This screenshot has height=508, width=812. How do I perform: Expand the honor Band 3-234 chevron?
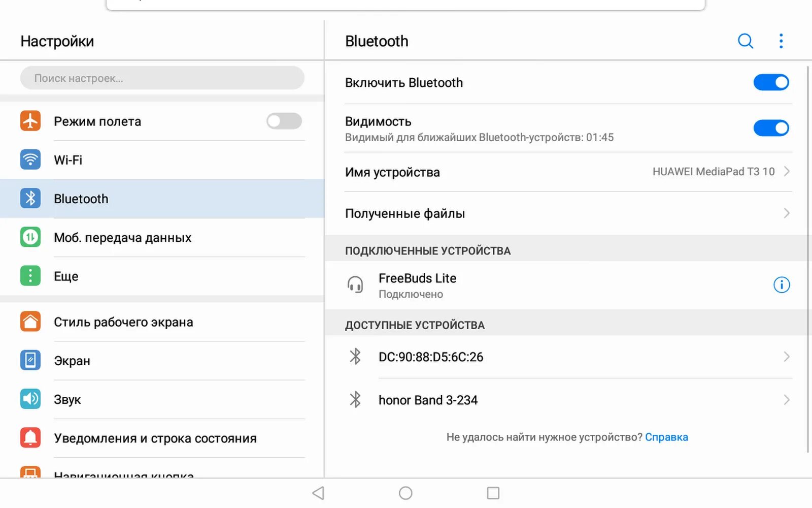click(787, 400)
